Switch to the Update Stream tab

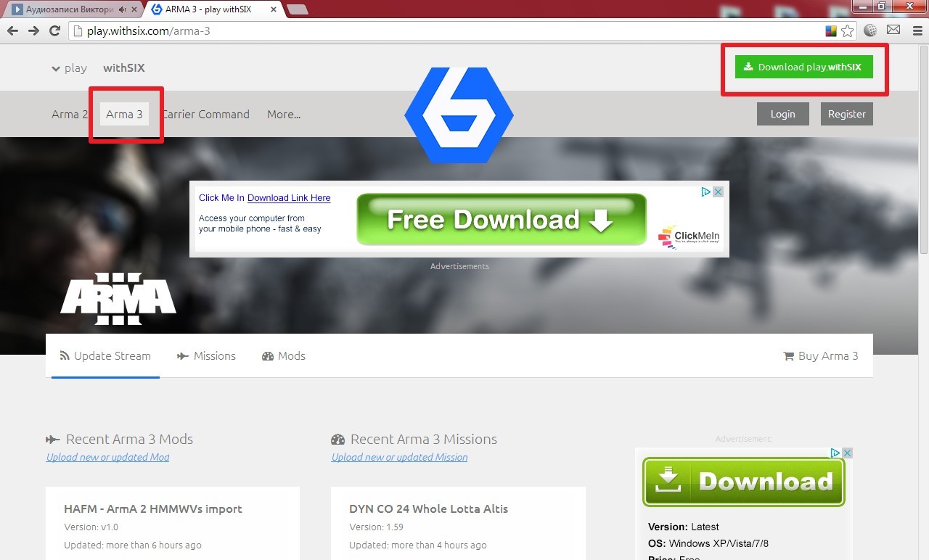(x=105, y=356)
